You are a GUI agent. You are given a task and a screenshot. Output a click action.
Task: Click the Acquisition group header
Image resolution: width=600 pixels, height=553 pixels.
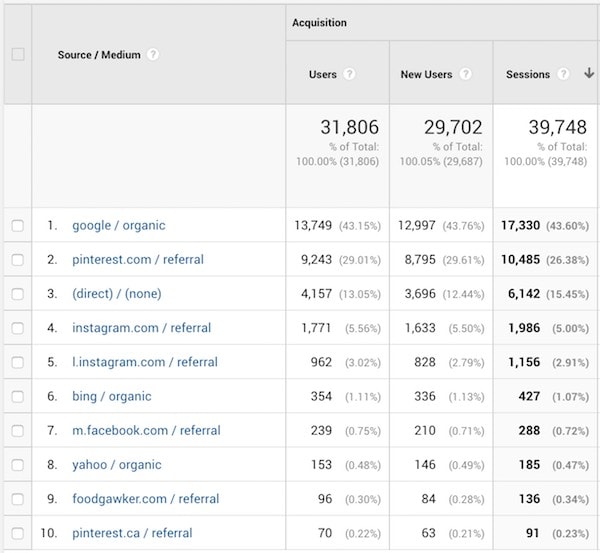point(320,23)
